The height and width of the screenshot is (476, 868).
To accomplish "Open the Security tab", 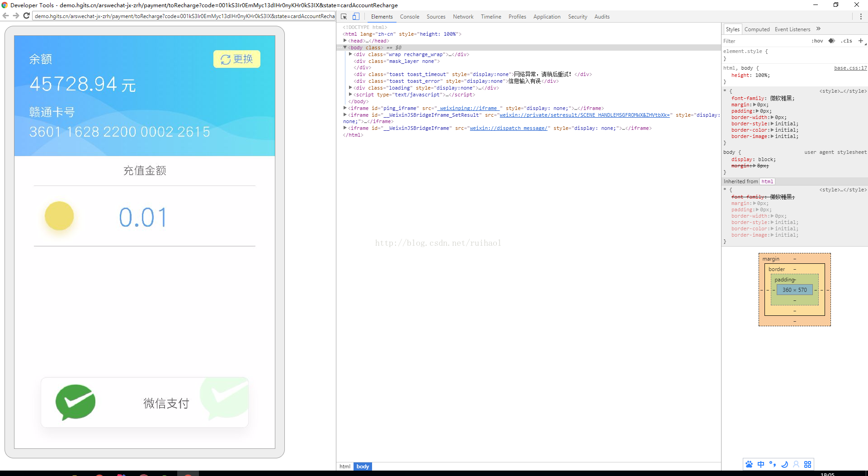I will pos(577,17).
